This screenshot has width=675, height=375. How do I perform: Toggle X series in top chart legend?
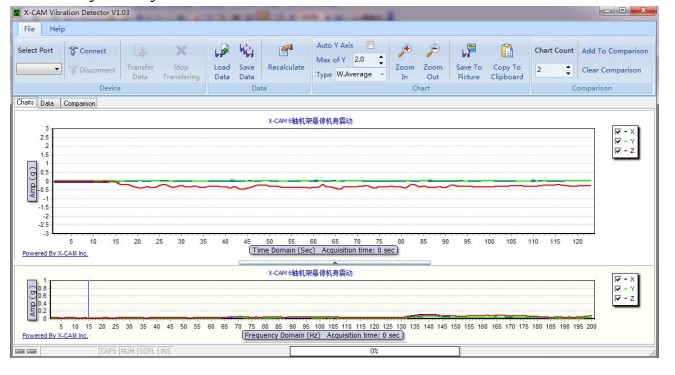click(x=618, y=131)
